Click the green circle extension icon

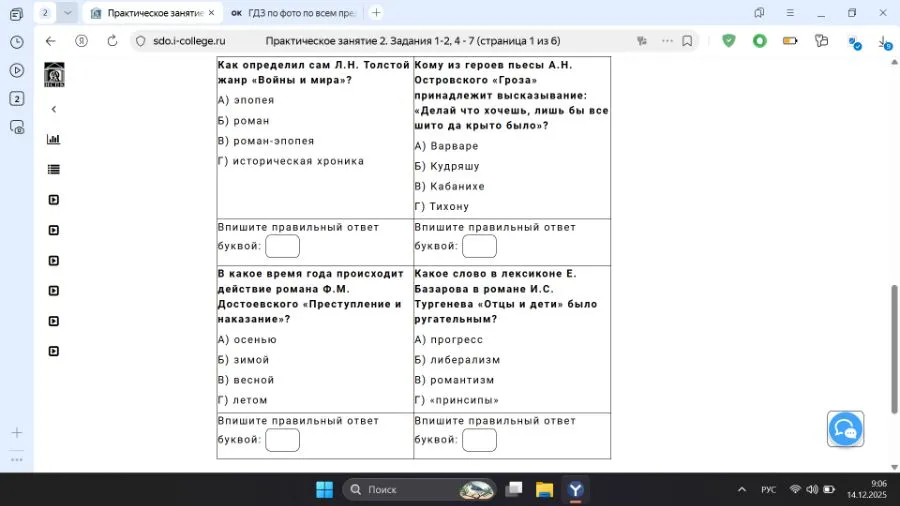759,41
